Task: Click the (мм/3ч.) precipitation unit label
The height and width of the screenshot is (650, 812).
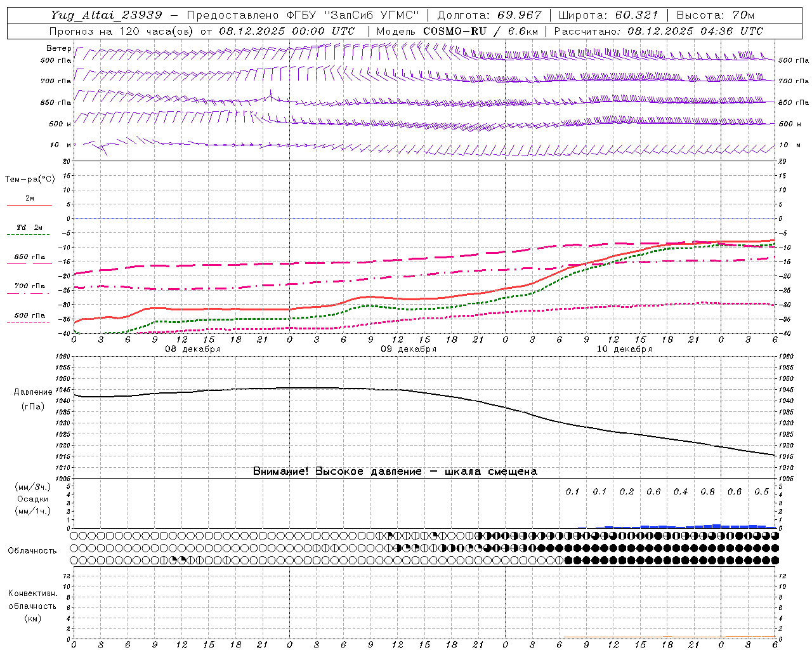Action: click(x=33, y=487)
